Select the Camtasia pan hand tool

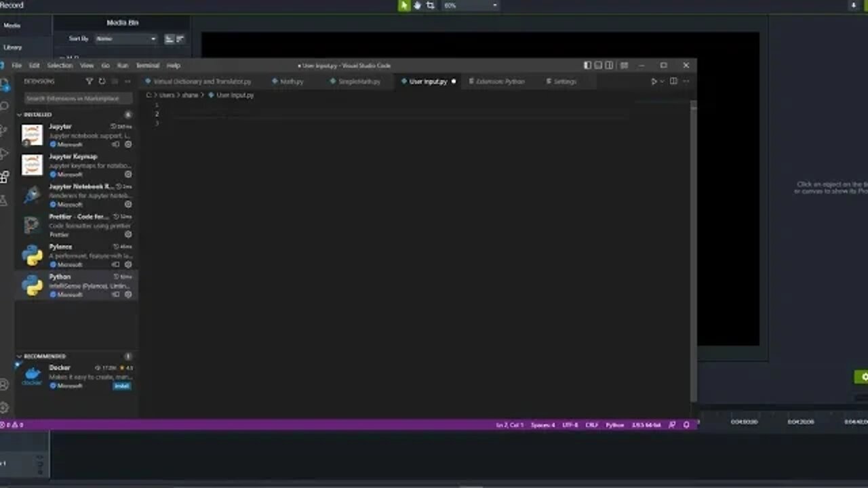[417, 5]
